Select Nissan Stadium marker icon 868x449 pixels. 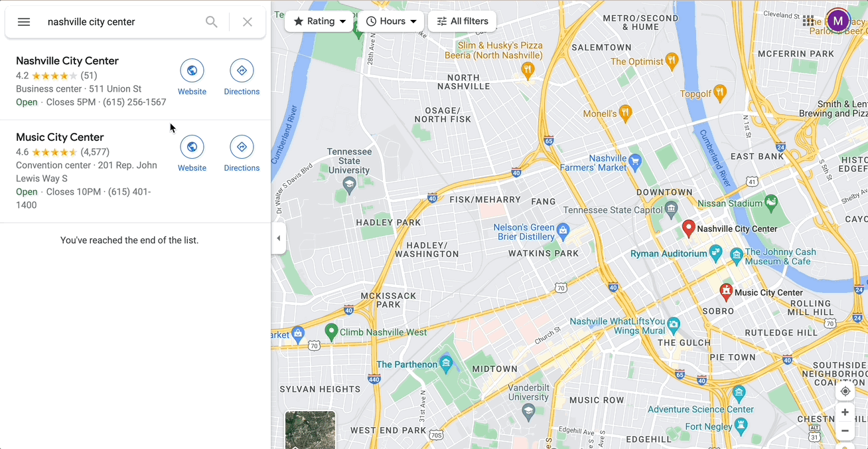tap(771, 201)
